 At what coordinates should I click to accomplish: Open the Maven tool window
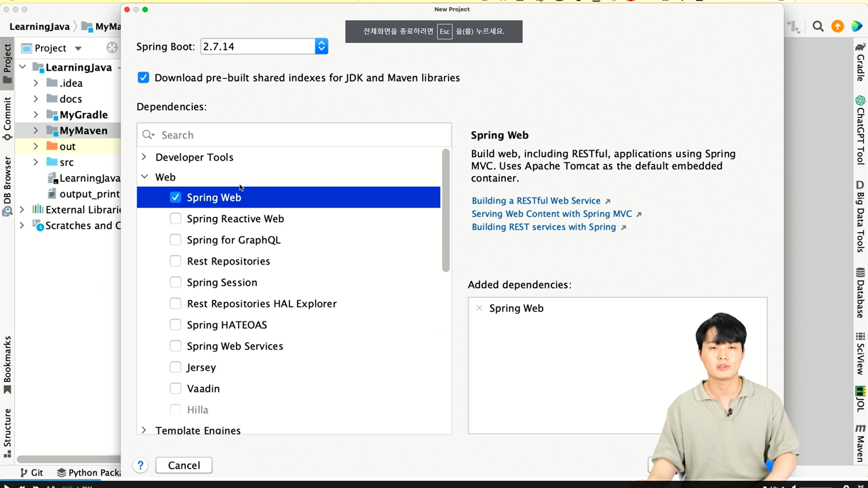coord(860,443)
